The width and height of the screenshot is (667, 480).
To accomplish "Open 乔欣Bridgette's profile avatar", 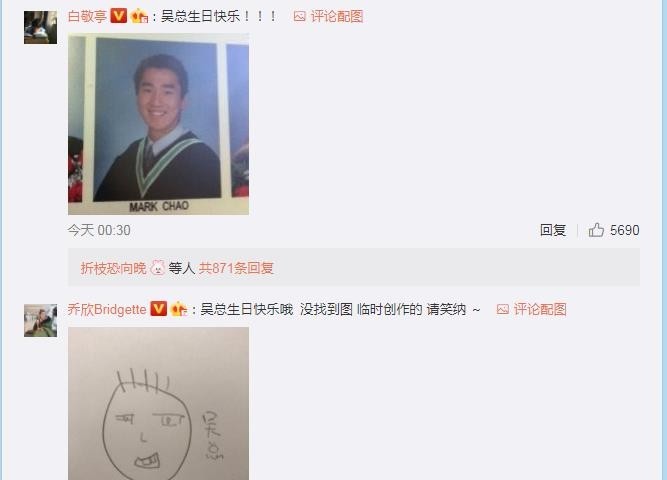I will [40, 320].
